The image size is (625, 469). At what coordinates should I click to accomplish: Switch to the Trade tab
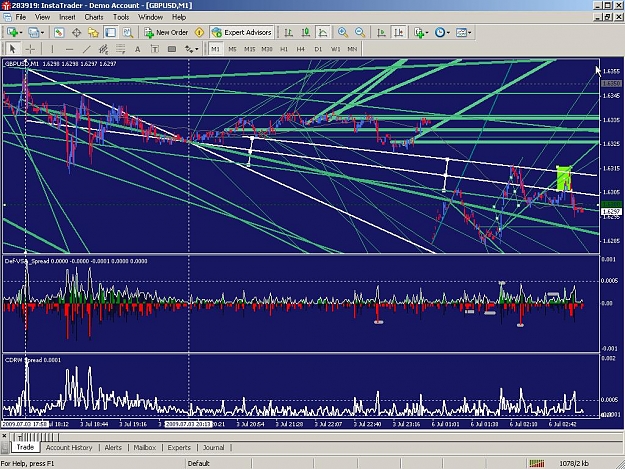coord(25,447)
